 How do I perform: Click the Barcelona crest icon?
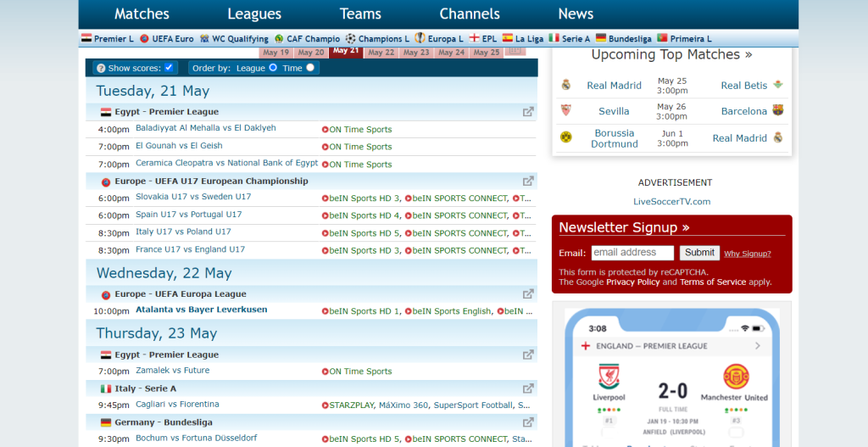coord(778,110)
